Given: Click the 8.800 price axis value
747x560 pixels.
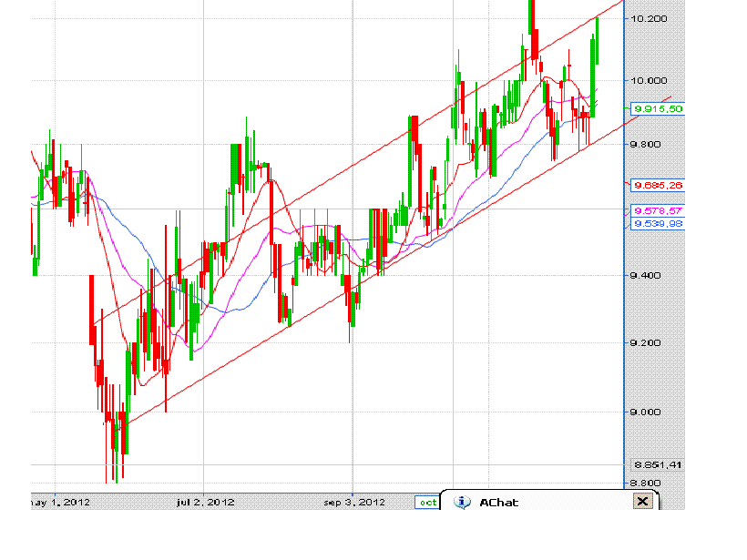Looking at the screenshot, I should point(646,483).
